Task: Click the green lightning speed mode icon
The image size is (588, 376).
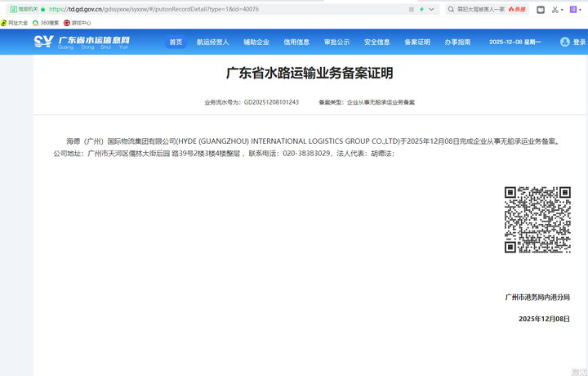Action: (421, 9)
